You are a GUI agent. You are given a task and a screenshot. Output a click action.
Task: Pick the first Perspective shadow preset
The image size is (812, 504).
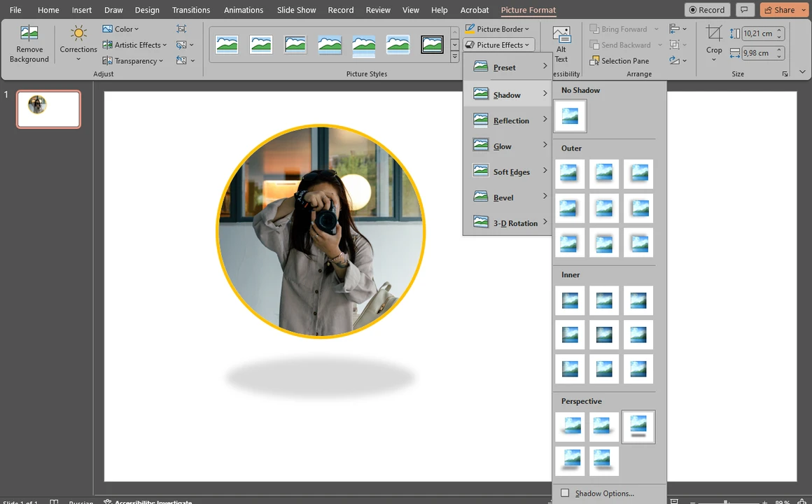coord(570,426)
